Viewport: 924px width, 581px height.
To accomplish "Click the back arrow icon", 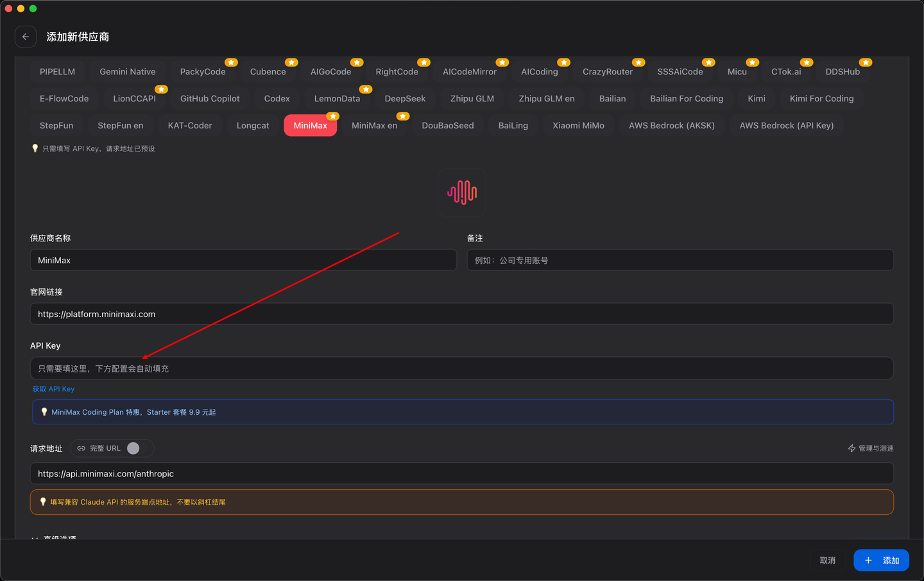I will click(x=26, y=37).
